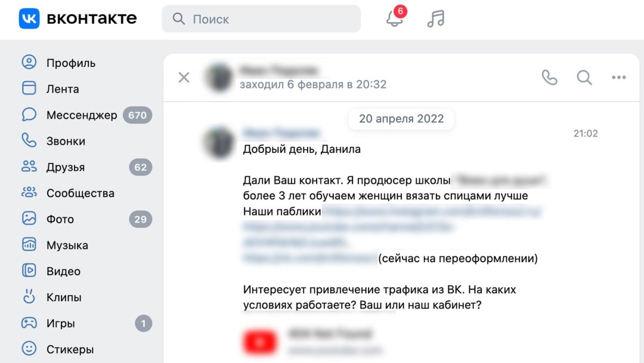644x363 pixels.
Task: Open Друзья friends list
Action: (86, 167)
